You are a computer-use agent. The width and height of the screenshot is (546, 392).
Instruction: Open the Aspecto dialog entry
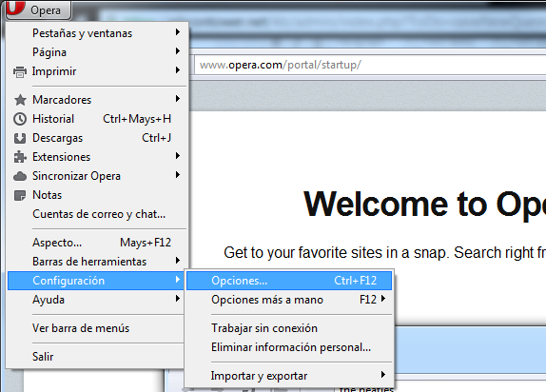click(x=98, y=243)
